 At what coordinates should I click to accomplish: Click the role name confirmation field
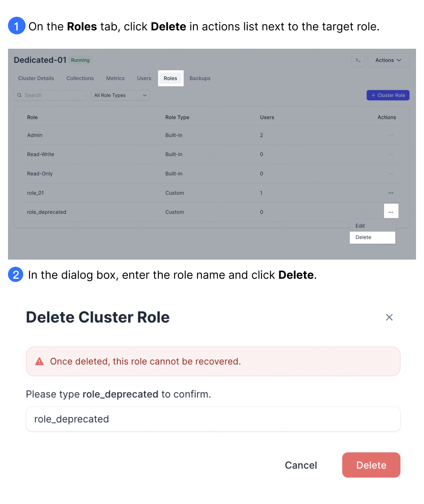[212, 419]
